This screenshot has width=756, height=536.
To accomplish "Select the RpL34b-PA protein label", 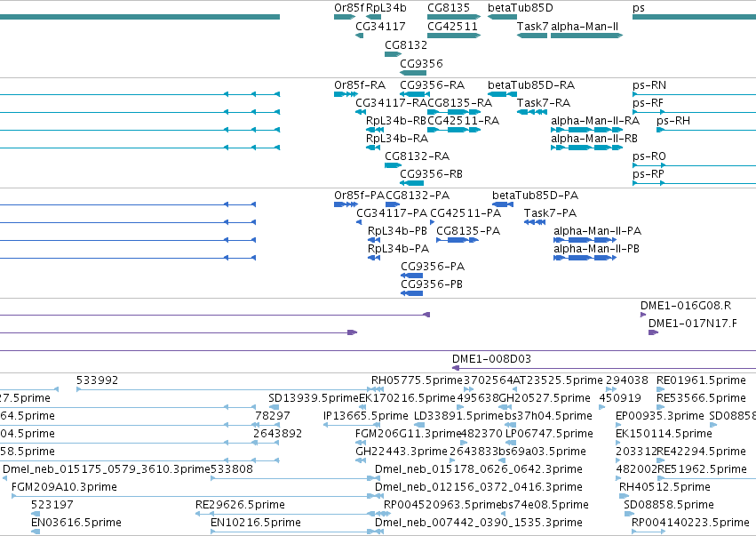I will (398, 249).
